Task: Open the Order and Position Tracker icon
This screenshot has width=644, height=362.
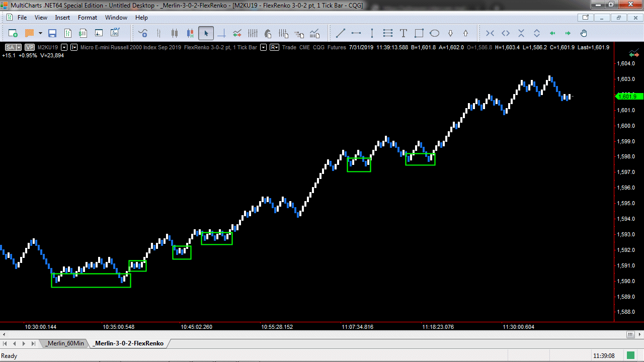Action: 84,33
